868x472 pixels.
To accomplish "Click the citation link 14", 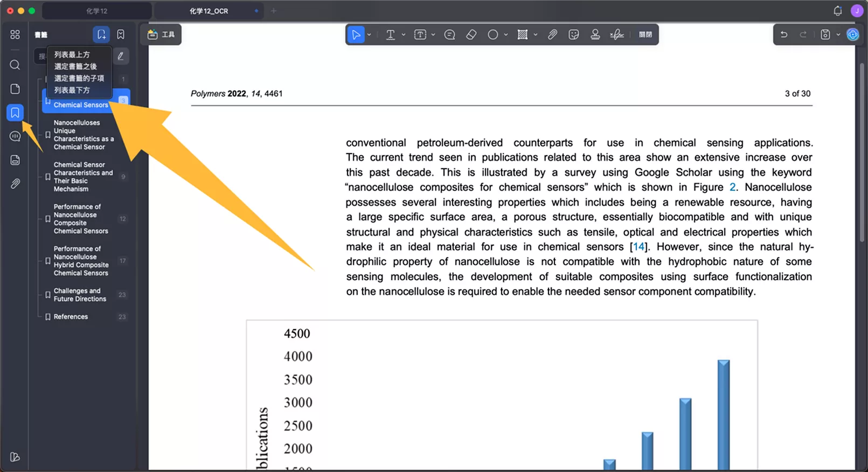I will [x=638, y=247].
